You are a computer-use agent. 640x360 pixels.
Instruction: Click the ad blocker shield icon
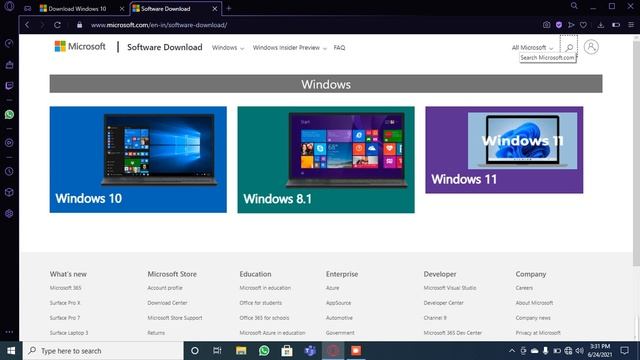click(559, 25)
